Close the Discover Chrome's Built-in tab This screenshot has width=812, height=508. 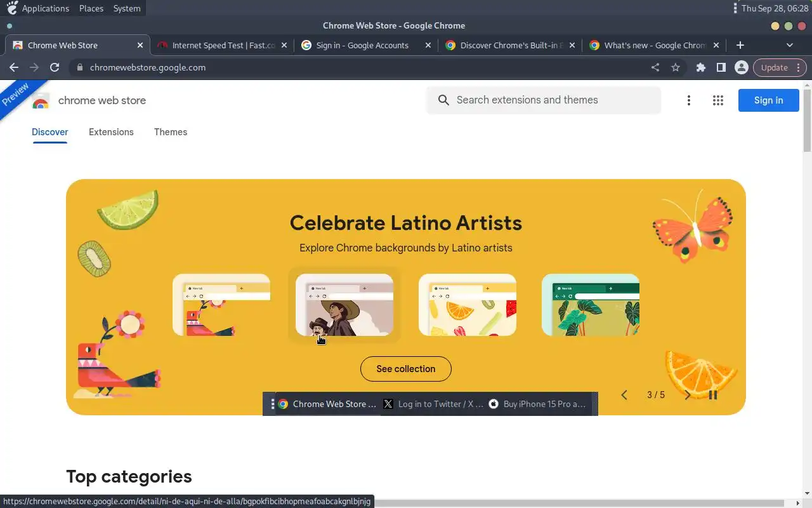pos(572,45)
